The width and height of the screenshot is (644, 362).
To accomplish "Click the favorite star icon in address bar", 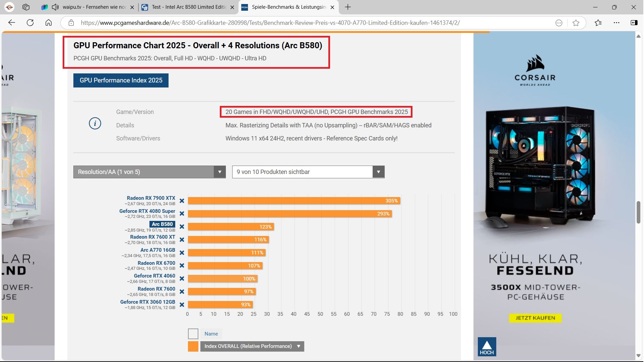I will 576,23.
